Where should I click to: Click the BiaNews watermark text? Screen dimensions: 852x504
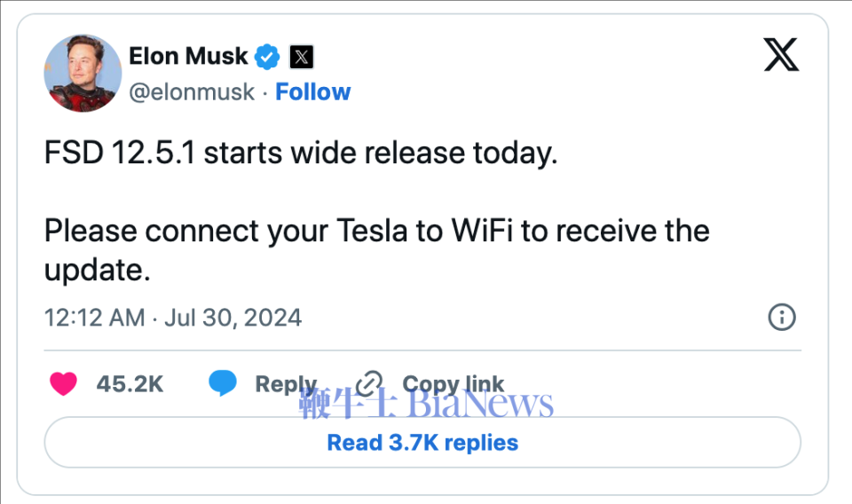[x=480, y=405]
